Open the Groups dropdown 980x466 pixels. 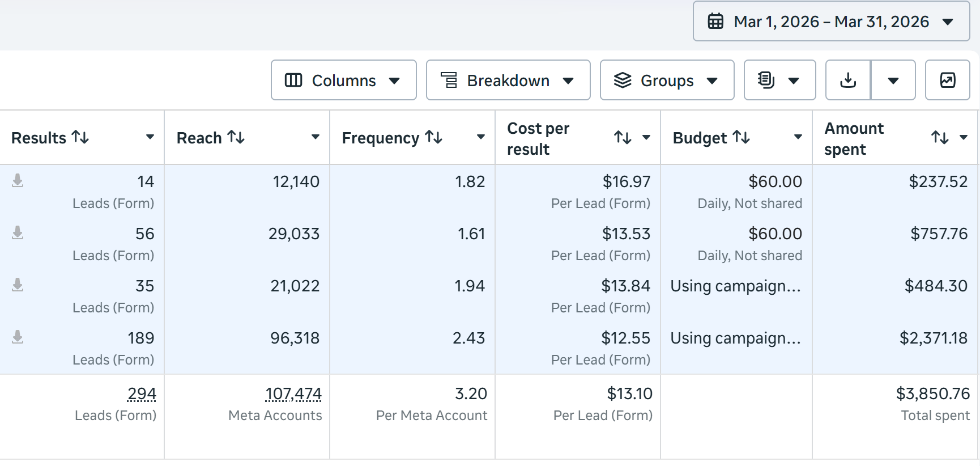click(667, 81)
